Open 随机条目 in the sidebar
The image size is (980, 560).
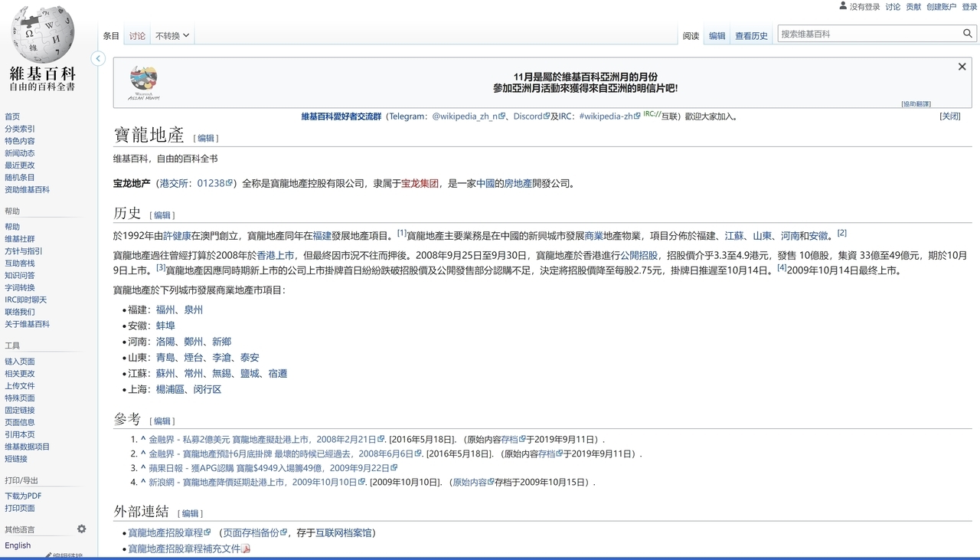coord(20,177)
